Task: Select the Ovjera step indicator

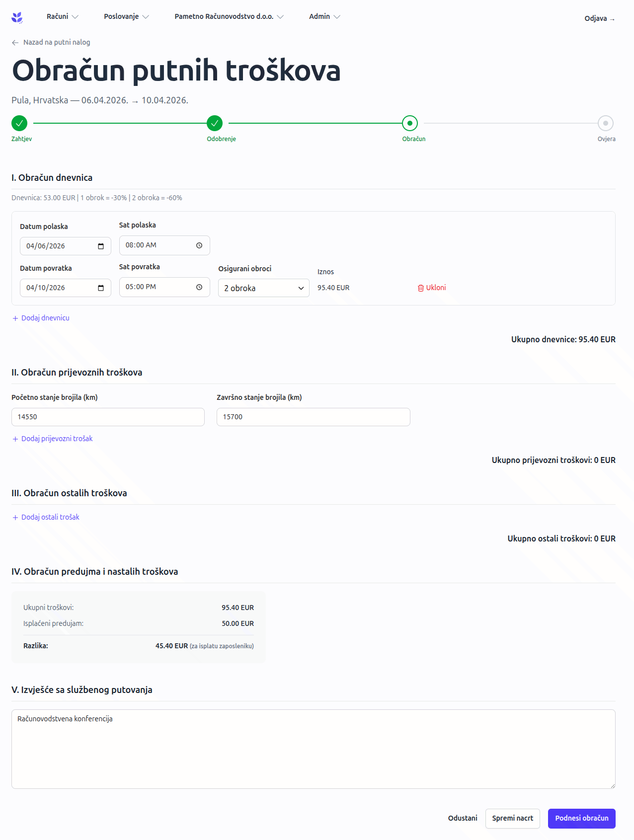Action: point(605,123)
